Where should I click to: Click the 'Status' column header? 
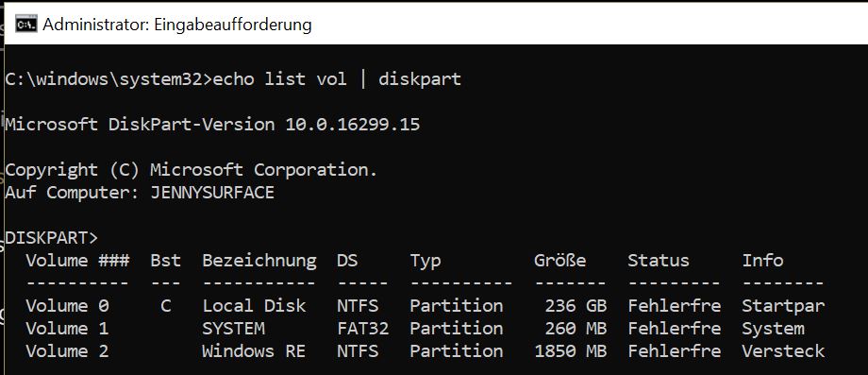pos(659,261)
